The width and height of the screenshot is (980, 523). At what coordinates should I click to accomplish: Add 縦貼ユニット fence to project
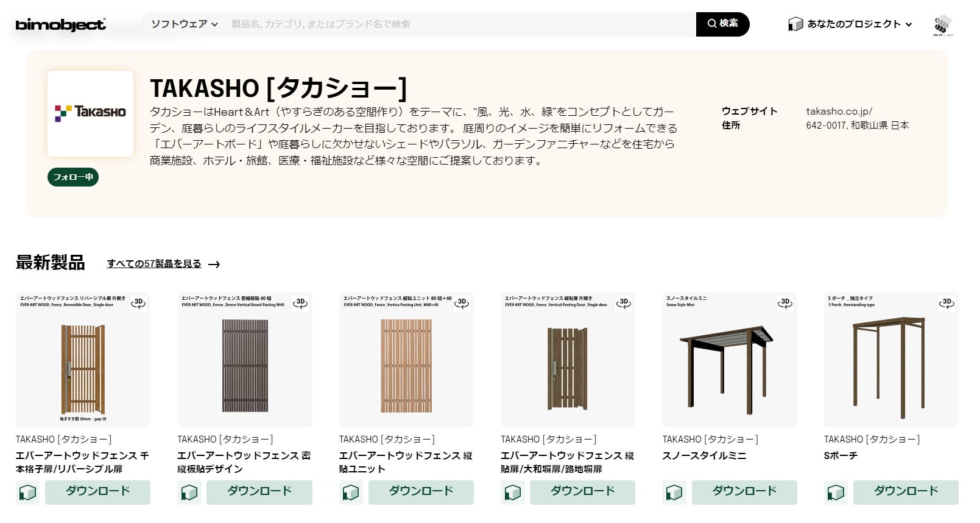point(351,493)
